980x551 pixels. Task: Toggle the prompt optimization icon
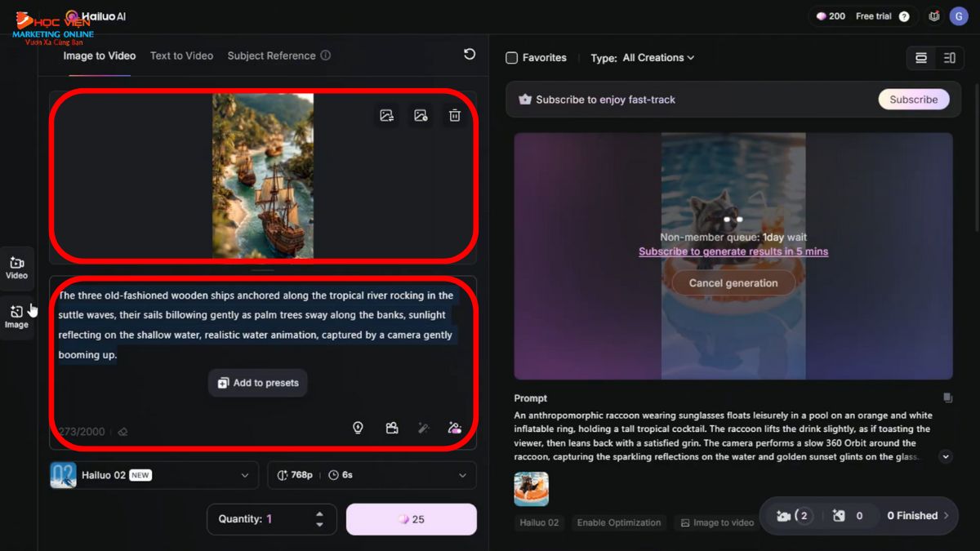pos(455,428)
